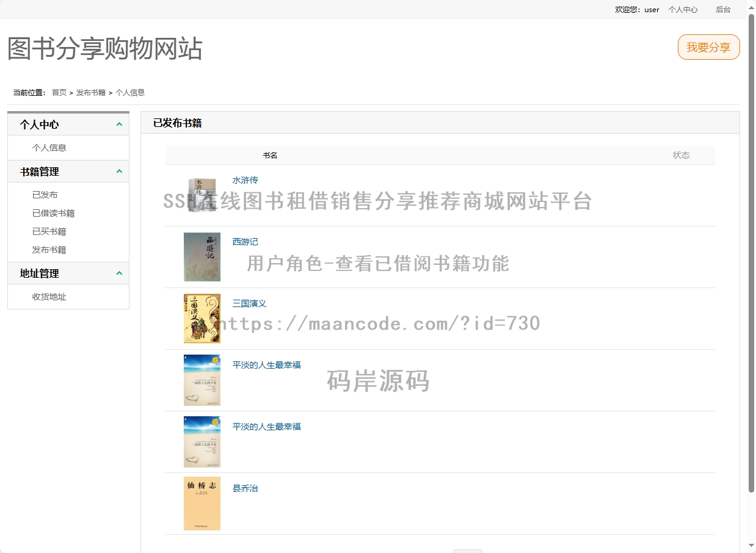Click the 三国演义 cover thumbnail

(x=202, y=319)
